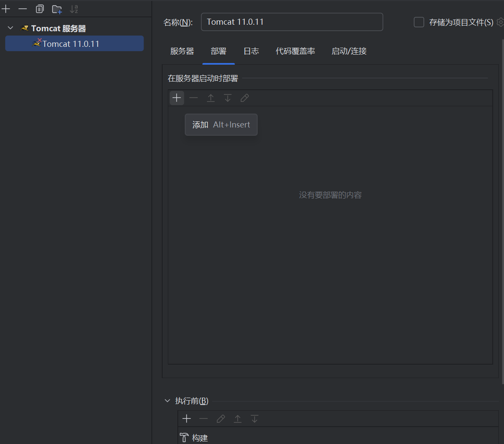
Task: Select the 构建 before-launch task
Action: (x=338, y=437)
